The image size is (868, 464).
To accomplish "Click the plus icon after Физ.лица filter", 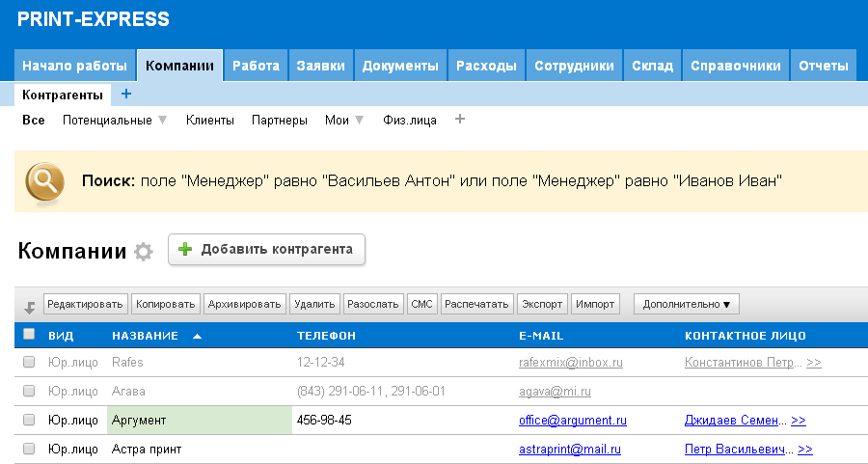I will click(460, 120).
